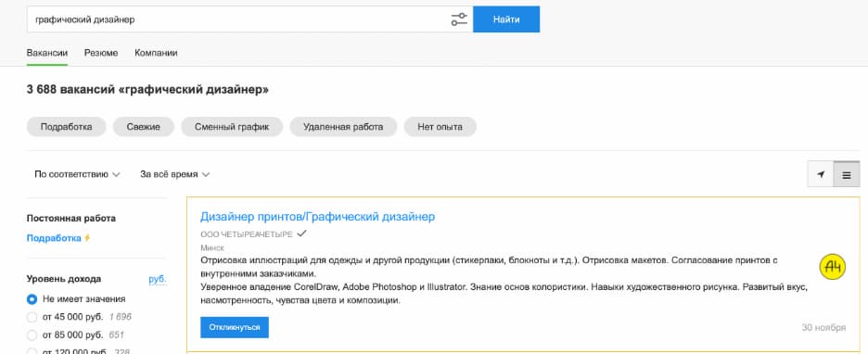Viewport: 868px width, 354px height.
Task: Click verified checkmark next to ООО ЧЕТЫРЕАЧЕТЫРЕ
Action: [x=301, y=234]
